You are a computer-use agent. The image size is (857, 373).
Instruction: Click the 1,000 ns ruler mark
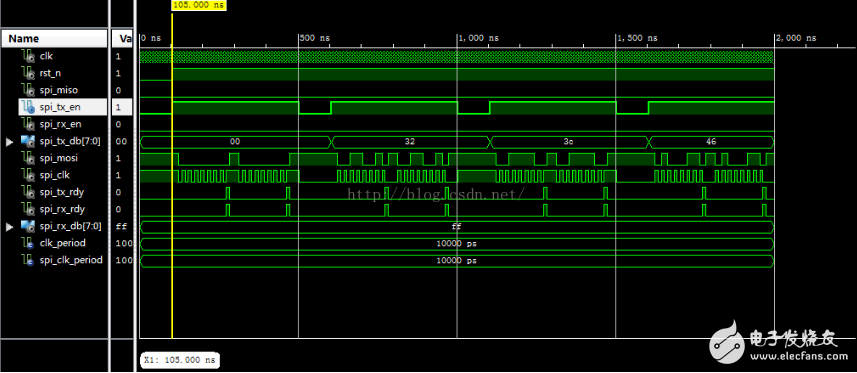[x=478, y=38]
